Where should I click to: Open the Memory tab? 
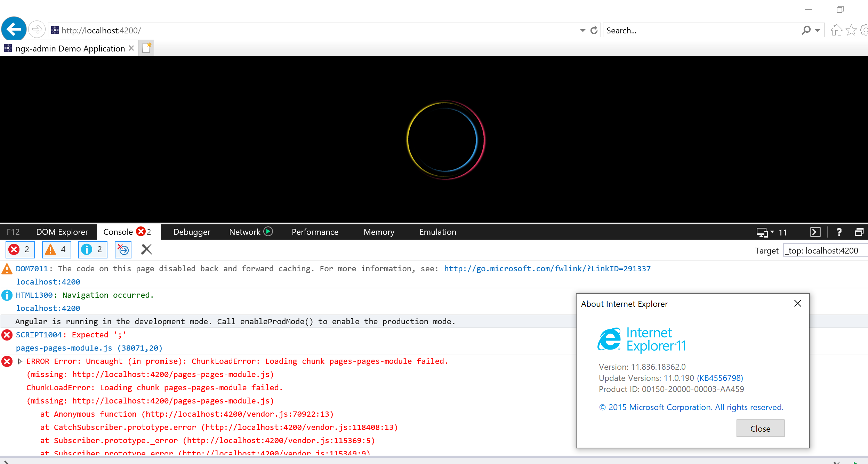tap(379, 232)
